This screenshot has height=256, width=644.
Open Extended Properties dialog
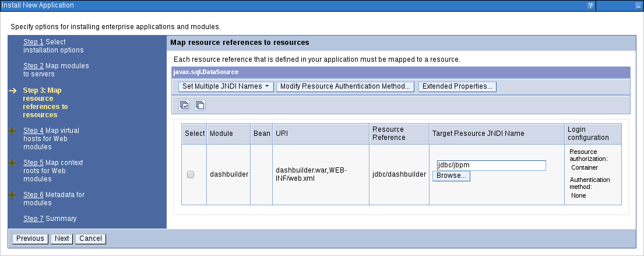click(x=457, y=86)
